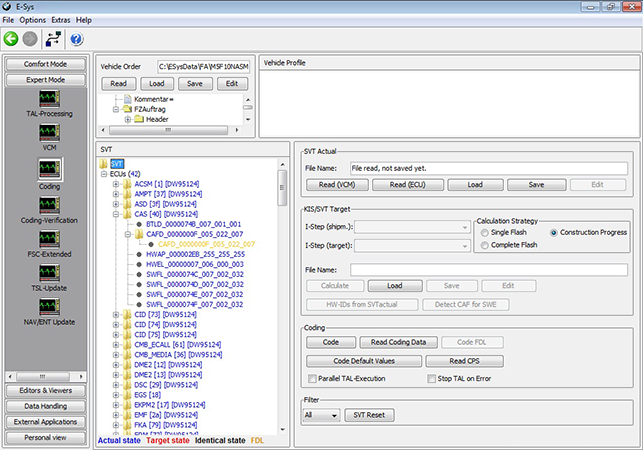Launch the FSC-Extended module icon

(x=49, y=240)
